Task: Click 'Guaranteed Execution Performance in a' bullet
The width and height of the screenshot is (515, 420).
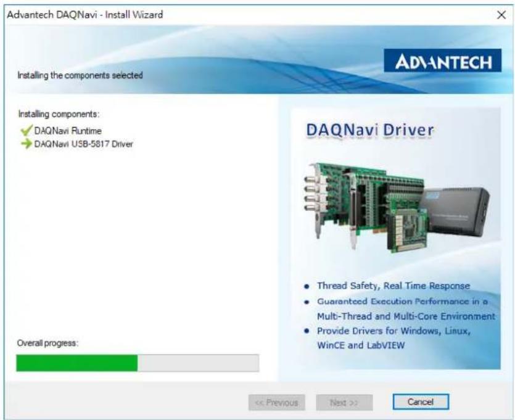Action: 402,301
